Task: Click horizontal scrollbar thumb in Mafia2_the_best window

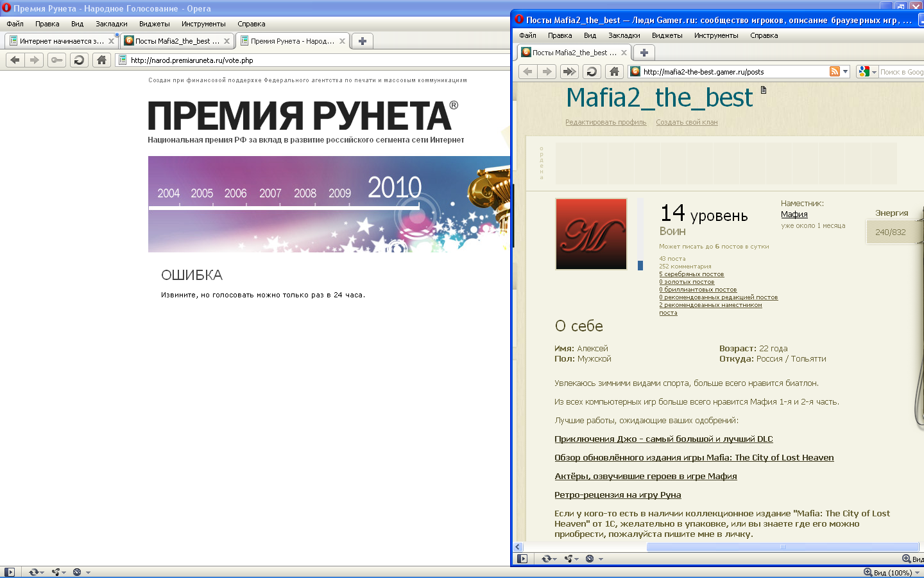Action: (783, 547)
